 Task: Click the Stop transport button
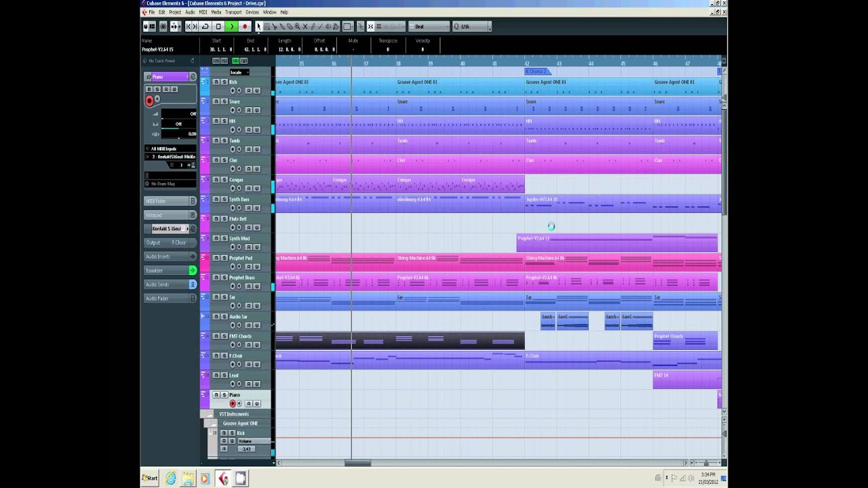coord(218,26)
